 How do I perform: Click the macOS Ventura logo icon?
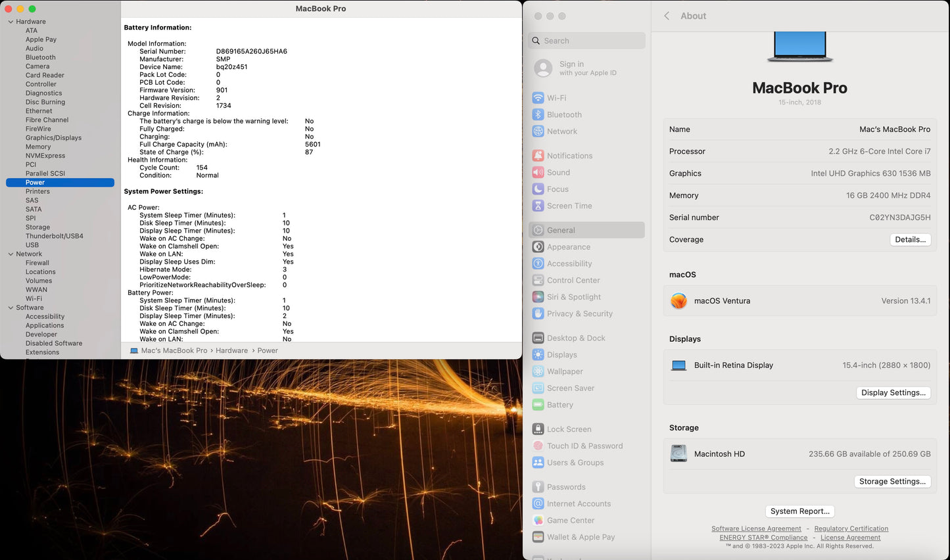[678, 301]
